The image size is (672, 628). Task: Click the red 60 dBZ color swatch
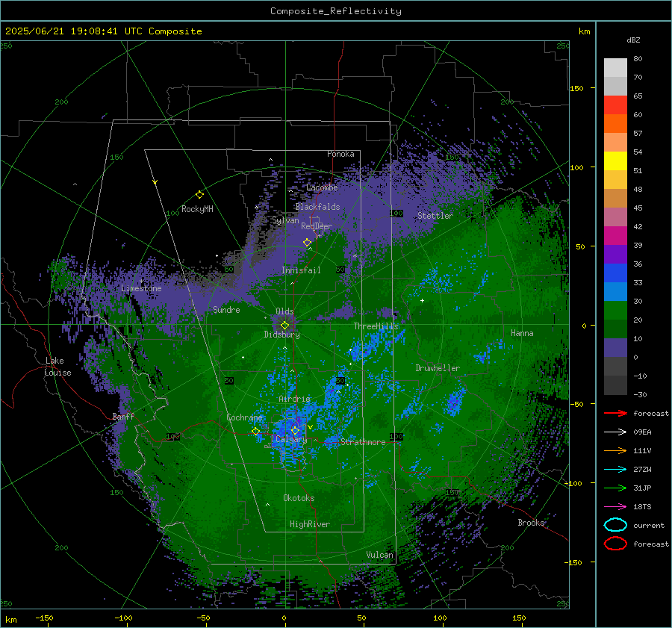(615, 105)
